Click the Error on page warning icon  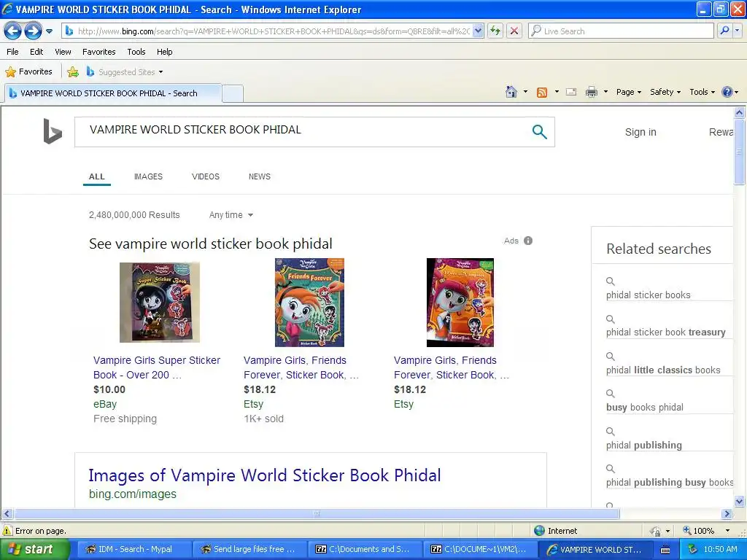click(7, 531)
